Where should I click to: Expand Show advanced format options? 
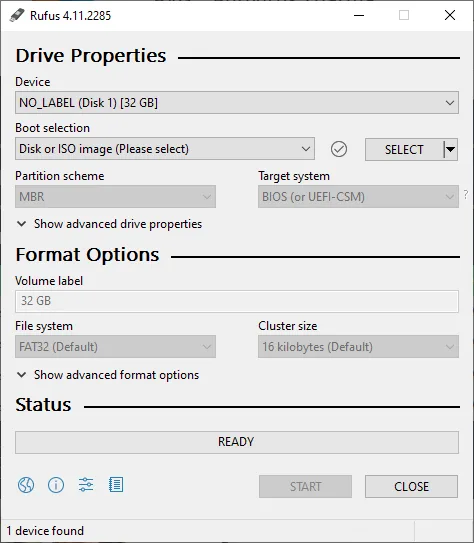pos(108,375)
